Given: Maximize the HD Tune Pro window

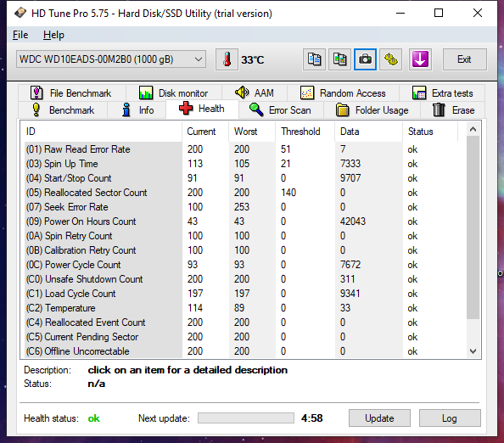Looking at the screenshot, I should [x=439, y=14].
